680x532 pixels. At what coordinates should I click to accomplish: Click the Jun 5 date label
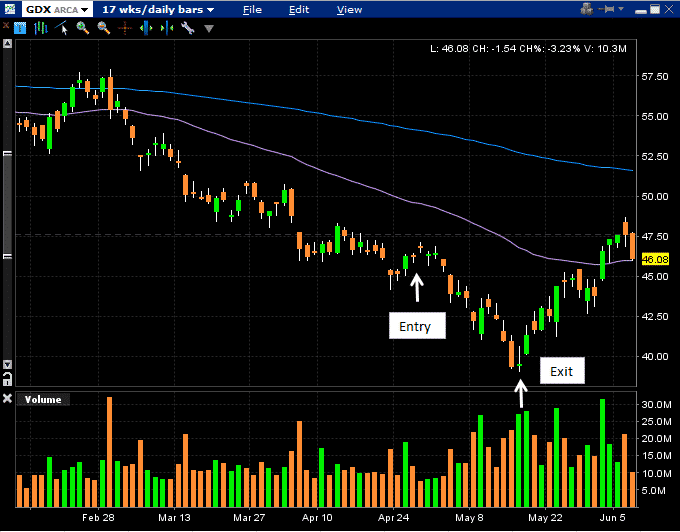613,518
